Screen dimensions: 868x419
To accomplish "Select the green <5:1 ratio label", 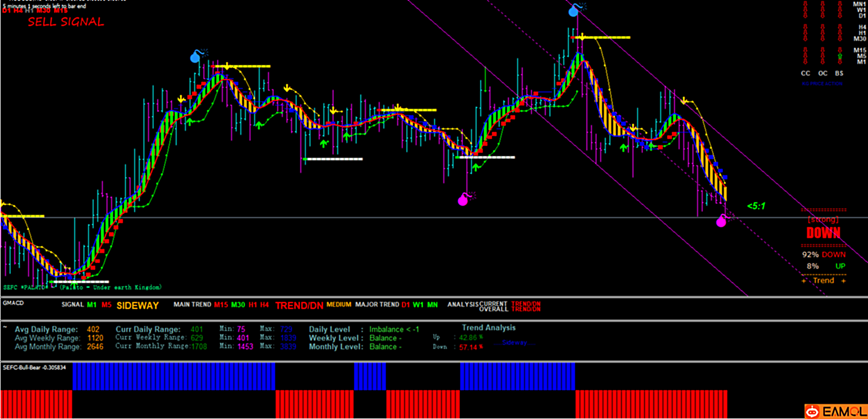I will (x=756, y=206).
